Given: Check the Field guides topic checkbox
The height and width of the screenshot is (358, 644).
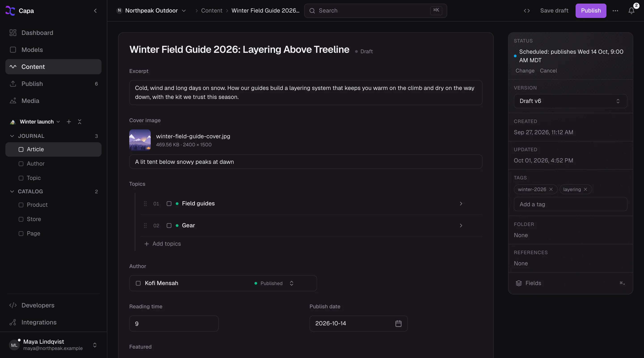Looking at the screenshot, I should click(169, 204).
